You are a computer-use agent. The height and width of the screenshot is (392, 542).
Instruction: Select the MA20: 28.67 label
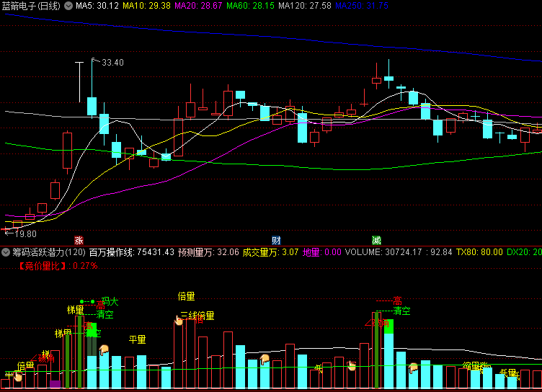(x=198, y=6)
